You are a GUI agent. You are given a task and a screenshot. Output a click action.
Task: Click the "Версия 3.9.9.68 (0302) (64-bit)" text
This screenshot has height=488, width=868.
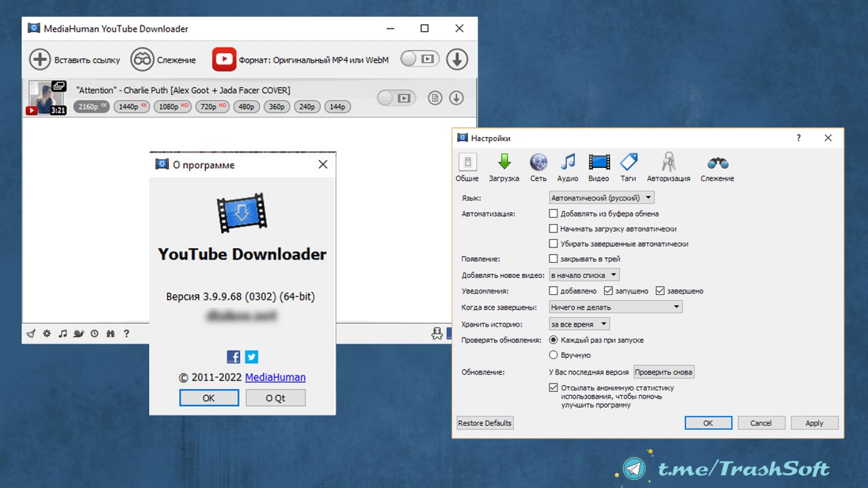[241, 297]
